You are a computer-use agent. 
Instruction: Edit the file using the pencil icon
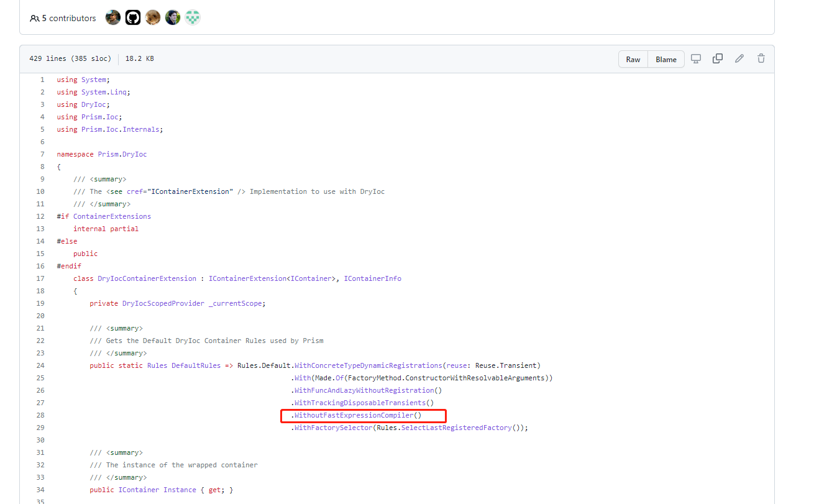[739, 58]
